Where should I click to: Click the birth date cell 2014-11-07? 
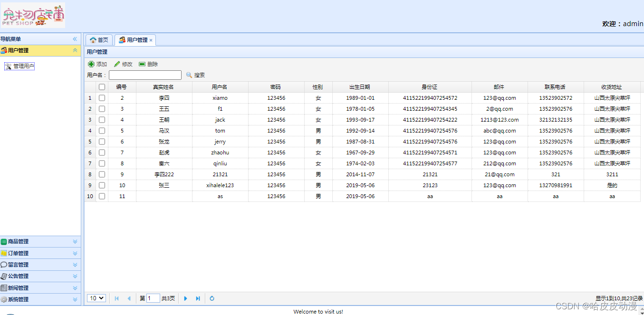pyautogui.click(x=360, y=174)
